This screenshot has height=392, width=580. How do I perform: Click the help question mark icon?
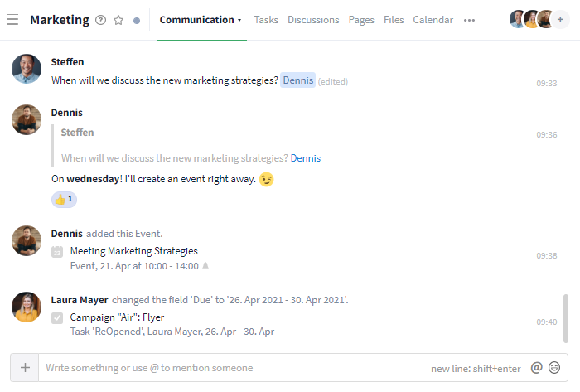pyautogui.click(x=100, y=20)
